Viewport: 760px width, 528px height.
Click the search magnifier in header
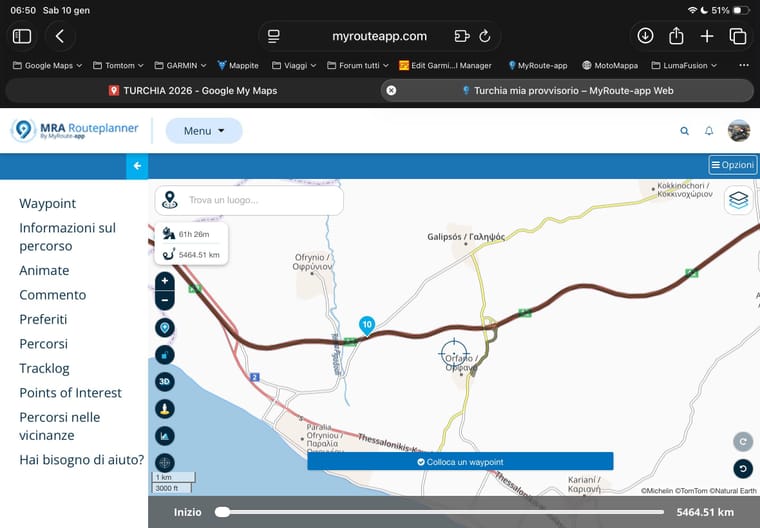684,131
